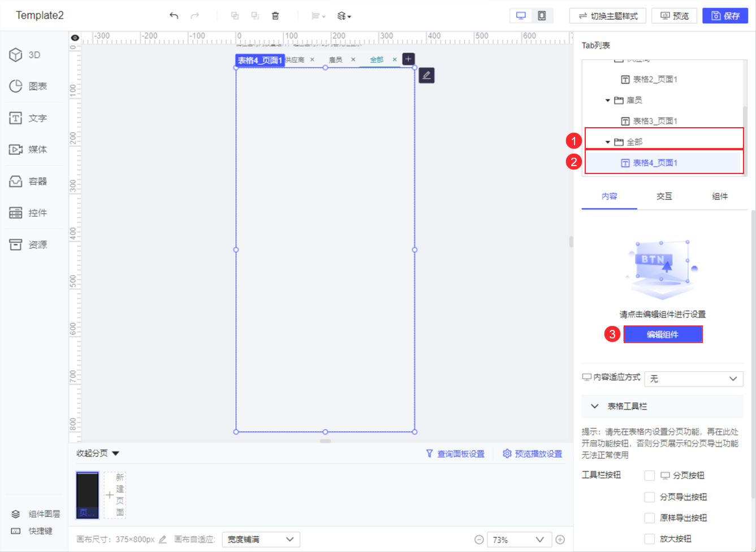Collapse the 全部 tab group in Tab列表
Screen dimensions: 756x552
608,142
